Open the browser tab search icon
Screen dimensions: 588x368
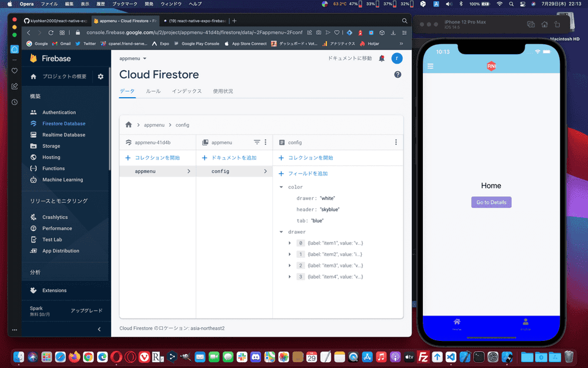coord(405,21)
